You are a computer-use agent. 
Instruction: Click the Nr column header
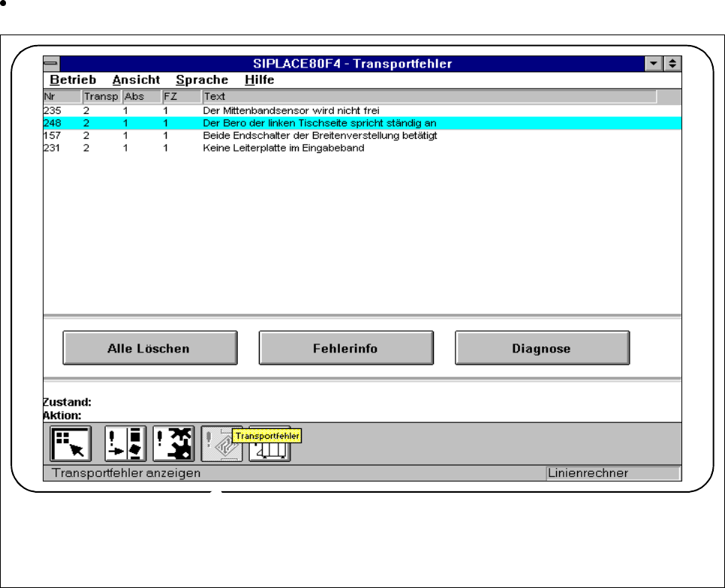point(62,97)
